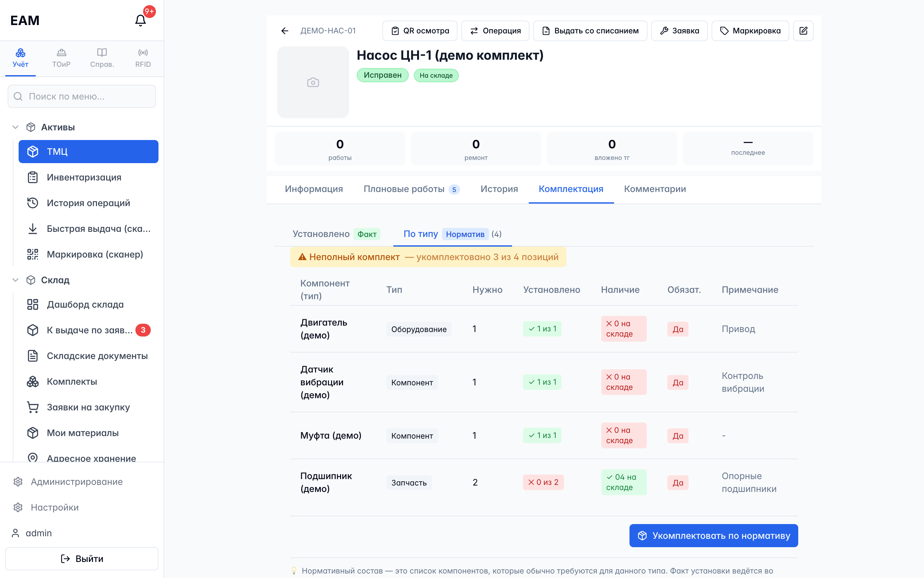Click the вложено тг counter card
This screenshot has height=578, width=924.
pos(612,149)
